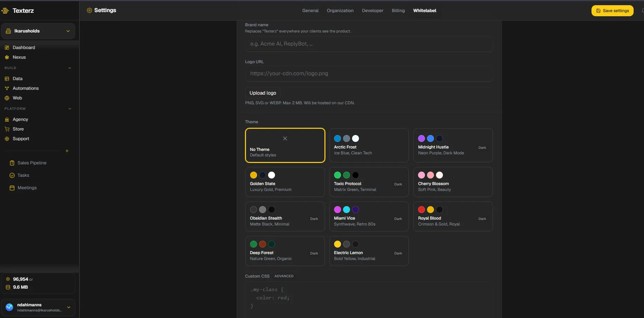644x318 pixels.
Task: Open Tasks from the sidebar
Action: pyautogui.click(x=23, y=175)
